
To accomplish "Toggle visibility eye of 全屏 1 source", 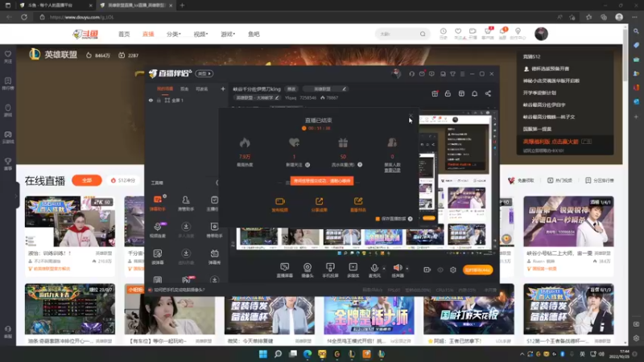I will (x=151, y=100).
